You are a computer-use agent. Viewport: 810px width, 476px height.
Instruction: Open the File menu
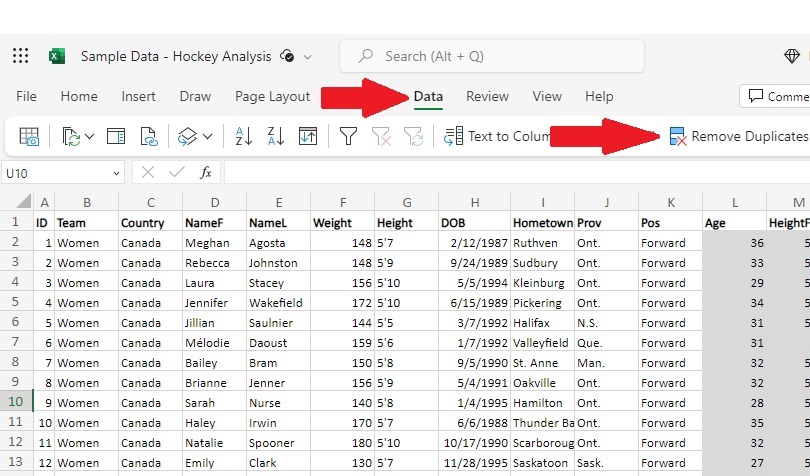click(26, 97)
